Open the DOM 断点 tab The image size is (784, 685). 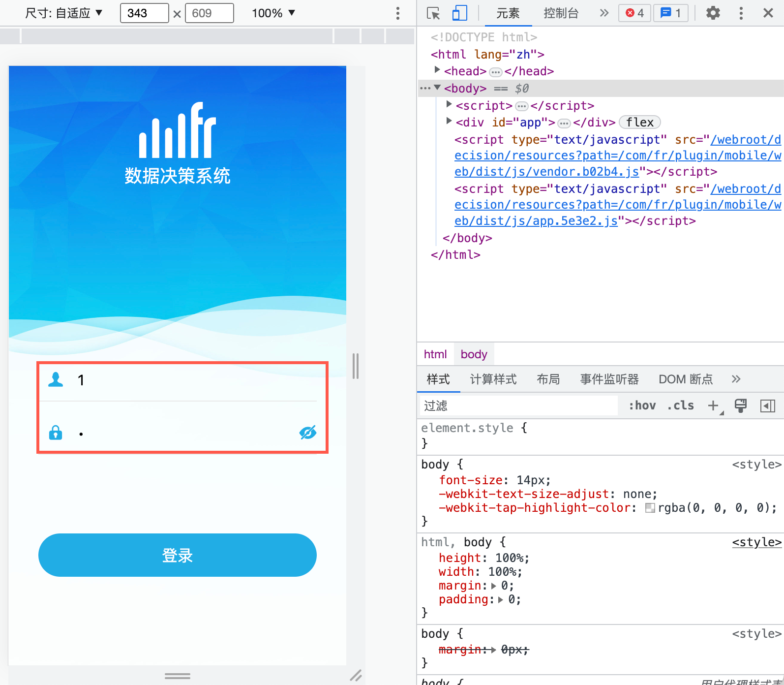(686, 379)
